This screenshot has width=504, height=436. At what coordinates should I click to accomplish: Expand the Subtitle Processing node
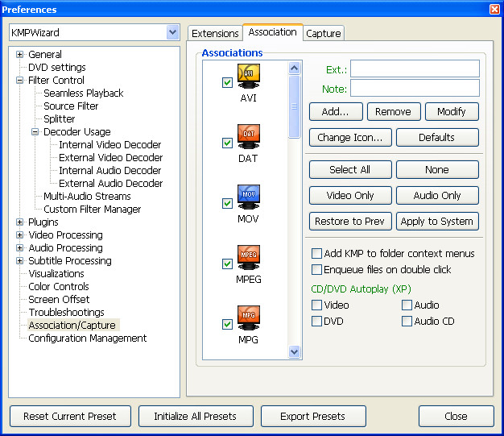(x=19, y=260)
